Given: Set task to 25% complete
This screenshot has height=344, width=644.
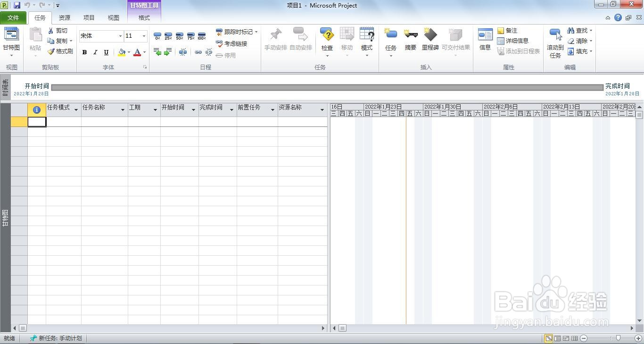Looking at the screenshot, I should (x=168, y=36).
